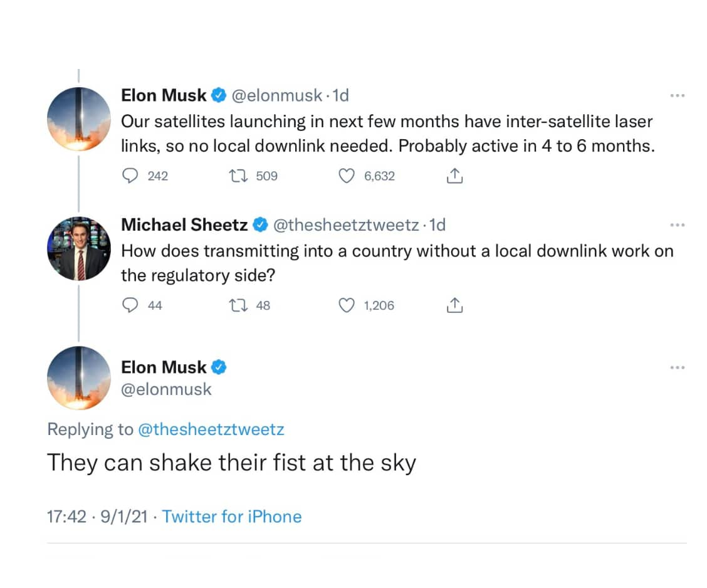Reply to Elon Musk's satellite laser links tweet

(130, 176)
